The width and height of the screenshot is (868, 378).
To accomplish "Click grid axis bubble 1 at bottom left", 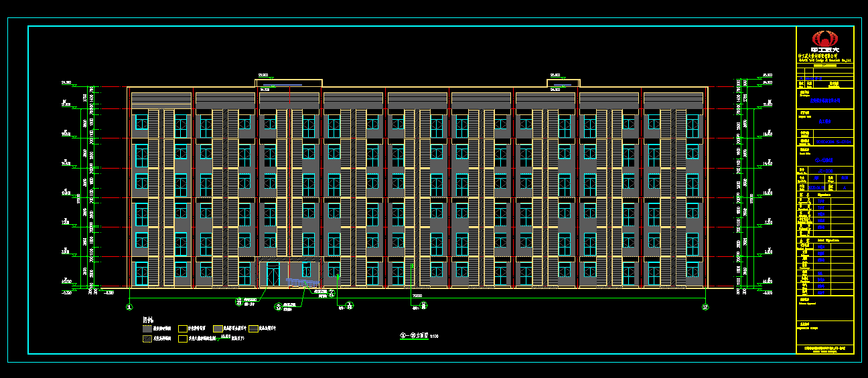I will click(x=129, y=307).
